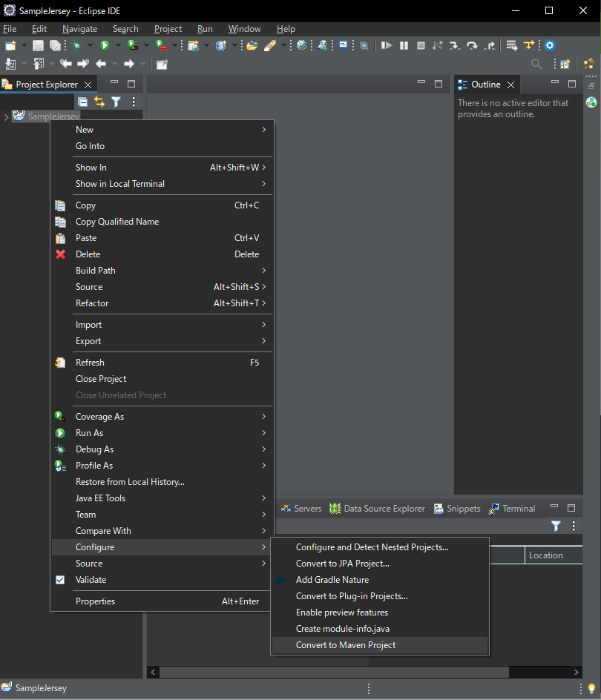The width and height of the screenshot is (601, 700).
Task: Click the Debug icon in the main toolbar
Action: point(77,45)
